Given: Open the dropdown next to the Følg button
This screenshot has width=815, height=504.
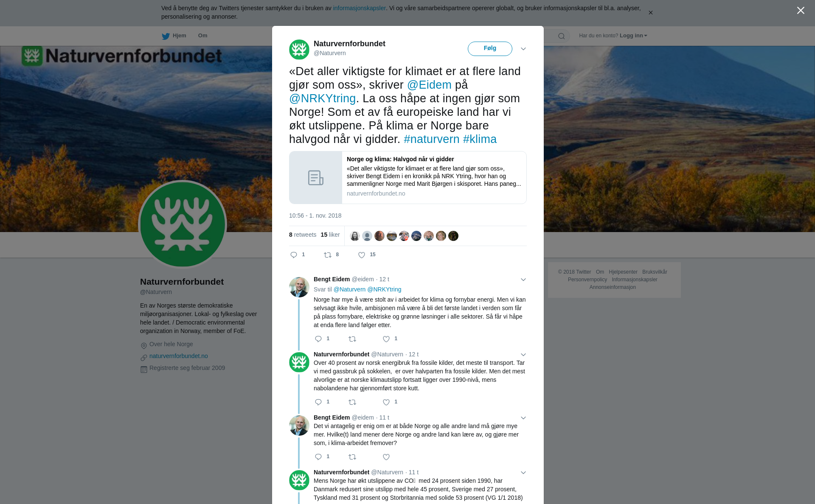Looking at the screenshot, I should (523, 49).
